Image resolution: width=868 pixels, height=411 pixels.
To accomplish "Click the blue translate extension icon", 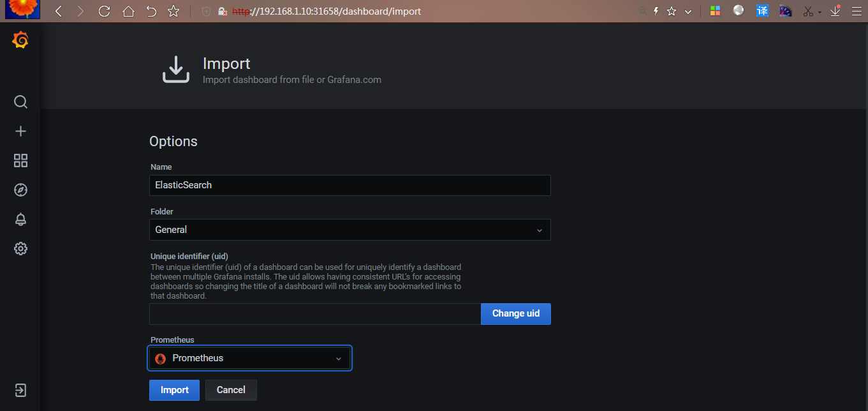I will [762, 10].
